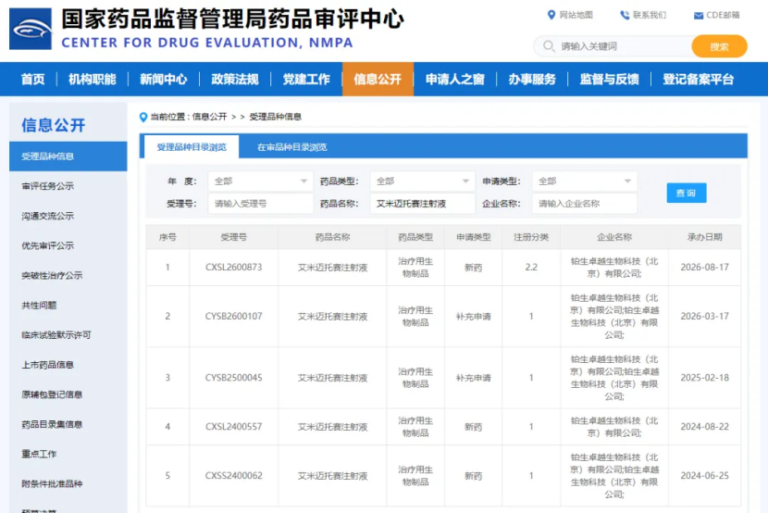Click acceptance number CXSL2600873
Screen dimensions: 768x513
(234, 268)
